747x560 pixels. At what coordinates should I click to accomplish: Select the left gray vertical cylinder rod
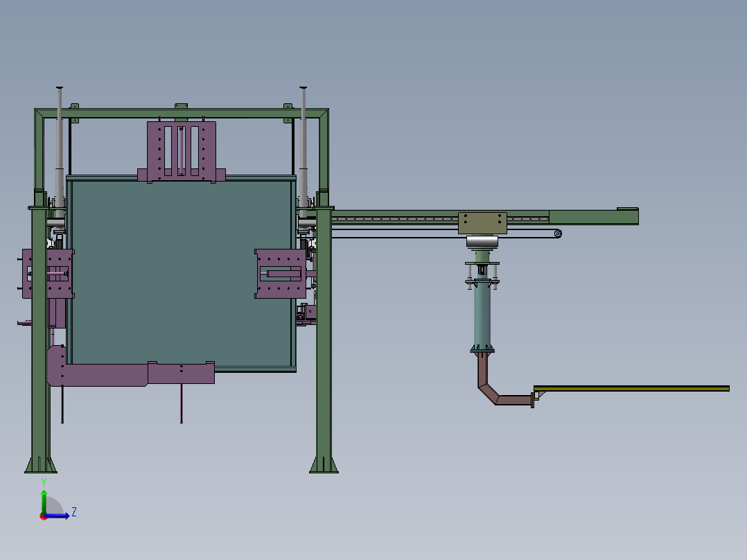[59, 152]
